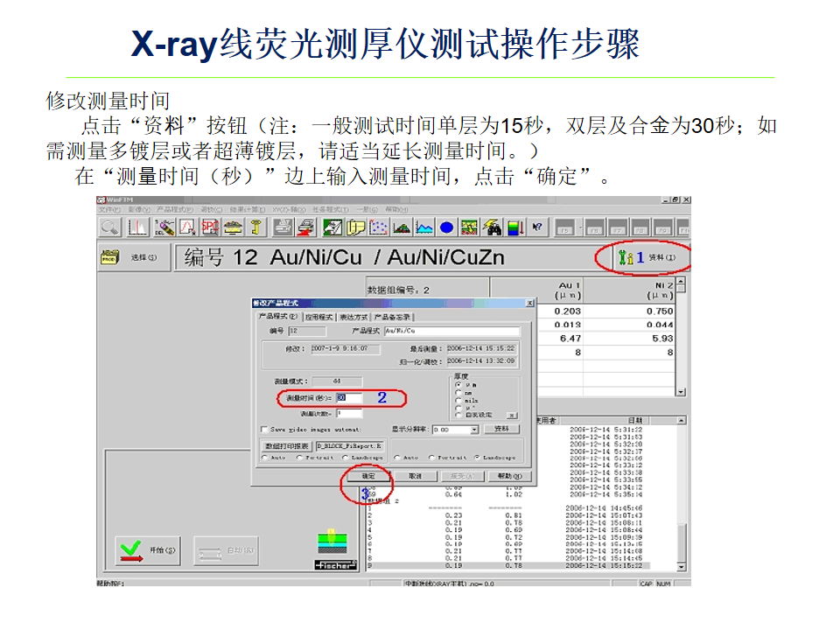This screenshot has height=630, width=840.
Task: Click the blue dot toolbar icon
Action: (445, 227)
